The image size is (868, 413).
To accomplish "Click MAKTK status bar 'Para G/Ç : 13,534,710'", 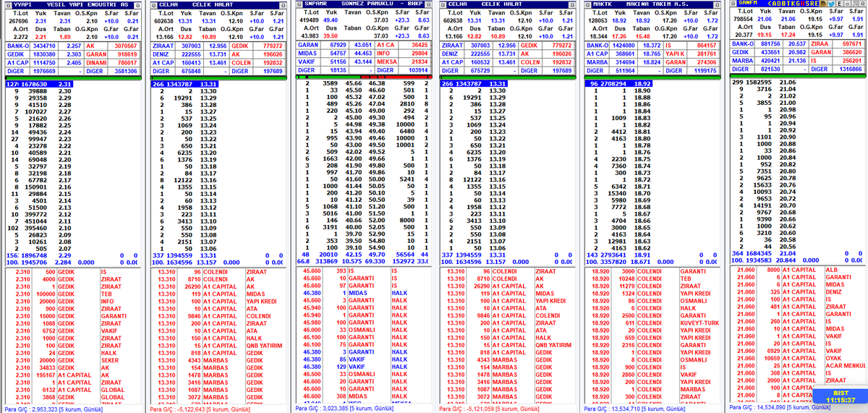I will pyautogui.click(x=637, y=409).
